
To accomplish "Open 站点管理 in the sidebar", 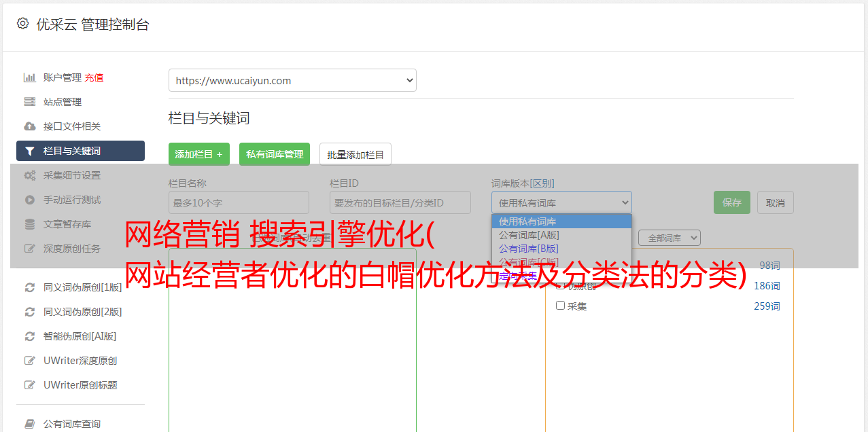I will (63, 102).
